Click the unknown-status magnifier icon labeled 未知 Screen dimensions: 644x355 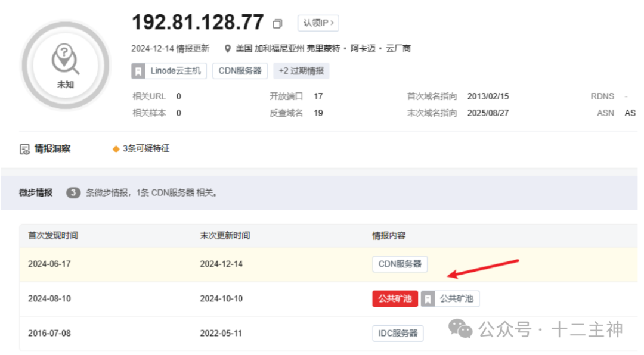coord(65,60)
